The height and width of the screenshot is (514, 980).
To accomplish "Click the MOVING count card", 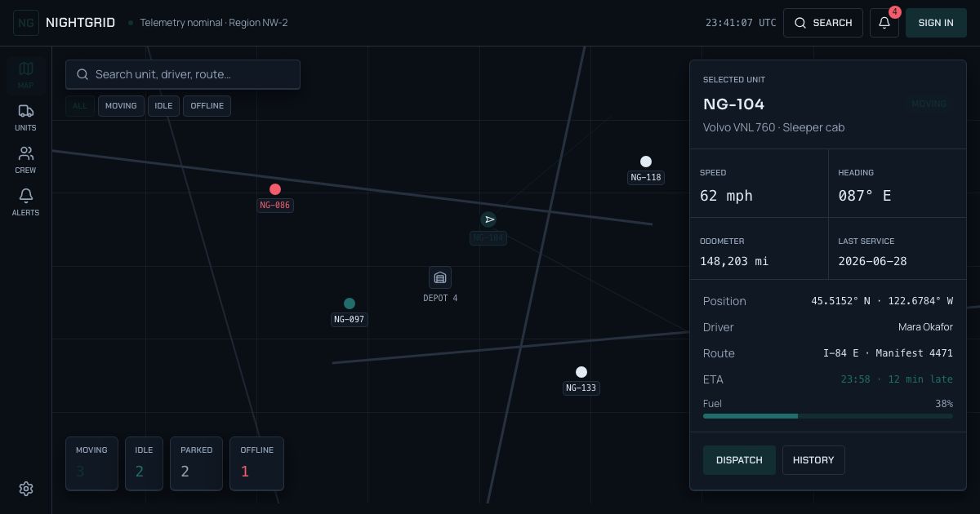I will (91, 463).
